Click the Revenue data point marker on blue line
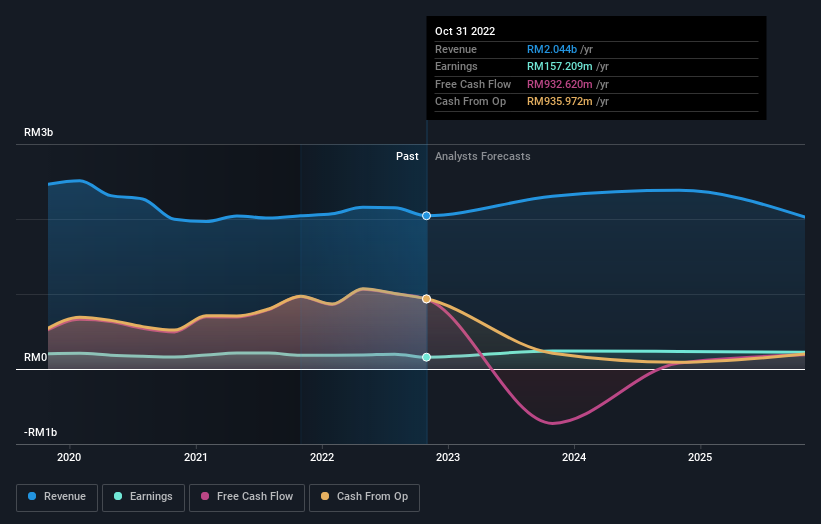This screenshot has height=524, width=821. pyautogui.click(x=427, y=216)
